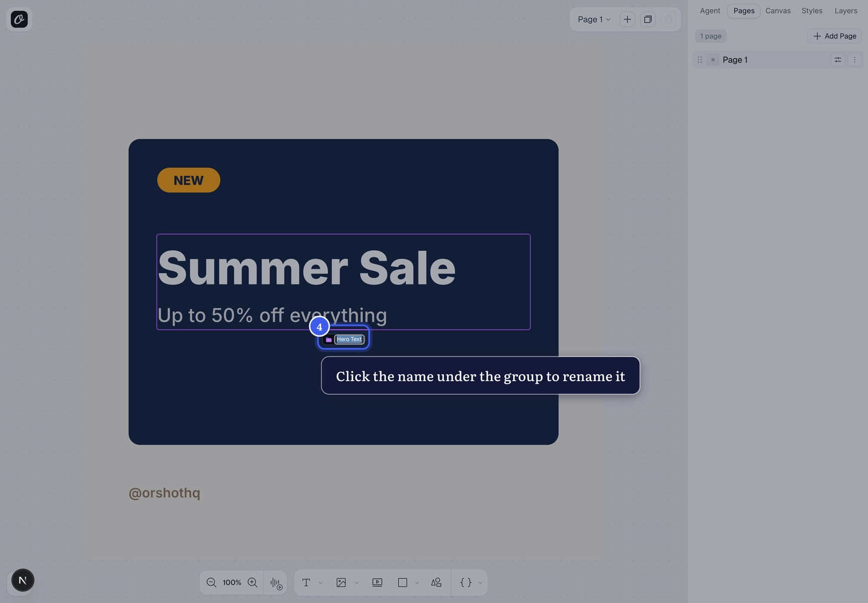Open the Page 1 three-dot menu

pyautogui.click(x=854, y=60)
